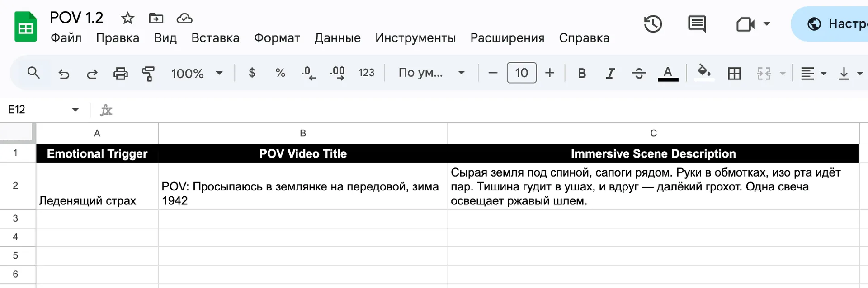Select the Леденящий страх cell
The width and height of the screenshot is (868, 288).
[97, 186]
